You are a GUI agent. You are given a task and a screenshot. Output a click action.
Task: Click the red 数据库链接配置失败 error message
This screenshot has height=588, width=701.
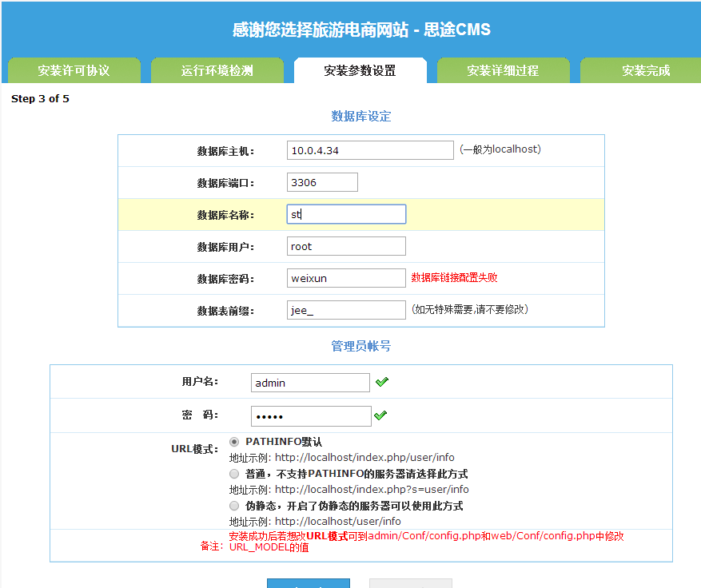454,277
